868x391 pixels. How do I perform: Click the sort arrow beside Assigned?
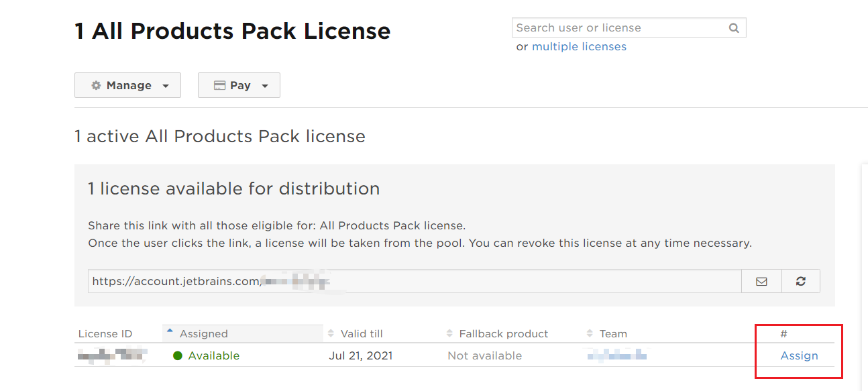coord(170,331)
